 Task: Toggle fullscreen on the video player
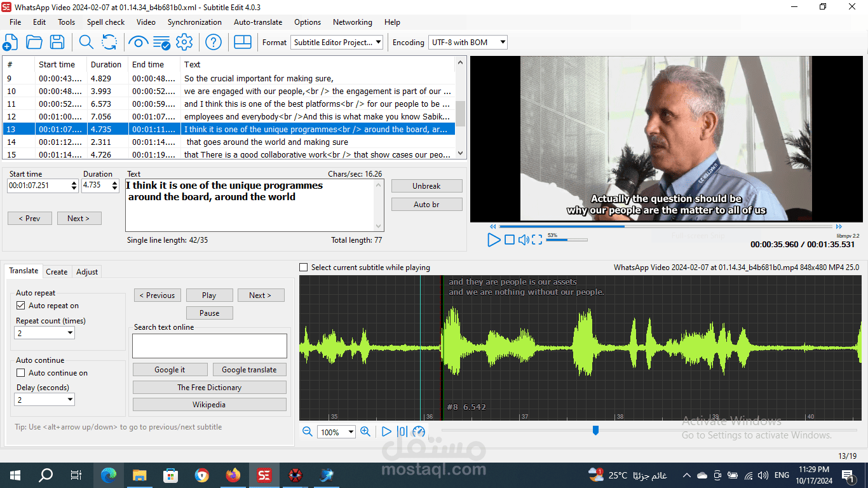click(x=537, y=240)
